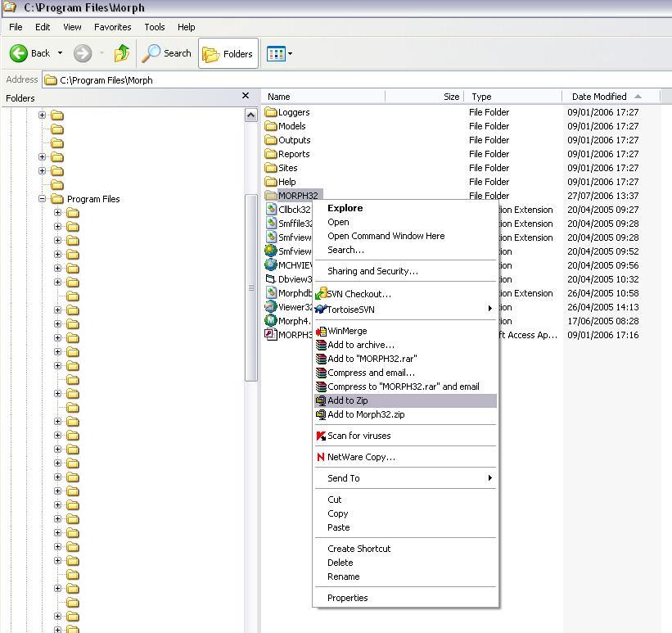Select Scan for viruses entry
The image size is (672, 633).
pos(359,436)
